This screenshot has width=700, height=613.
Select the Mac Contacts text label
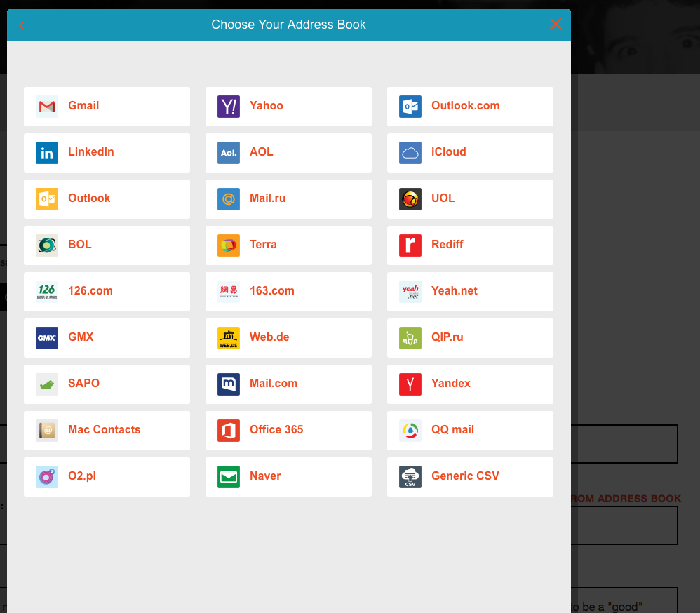coord(104,430)
